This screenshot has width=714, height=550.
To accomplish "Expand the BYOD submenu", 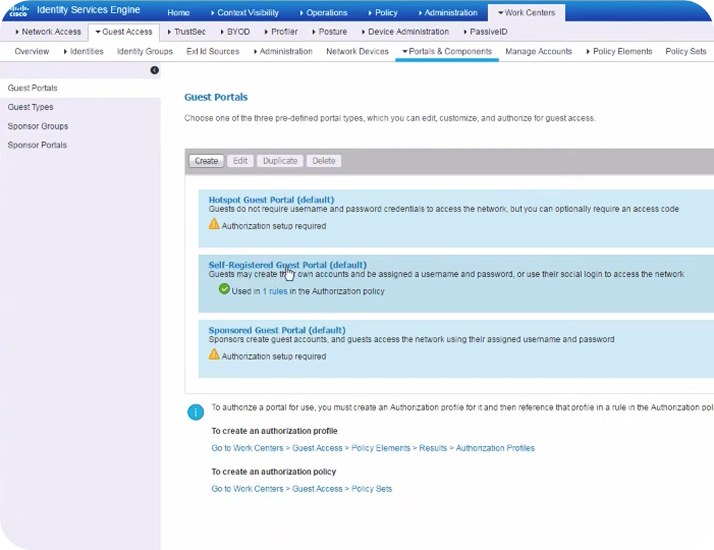I will pyautogui.click(x=235, y=32).
